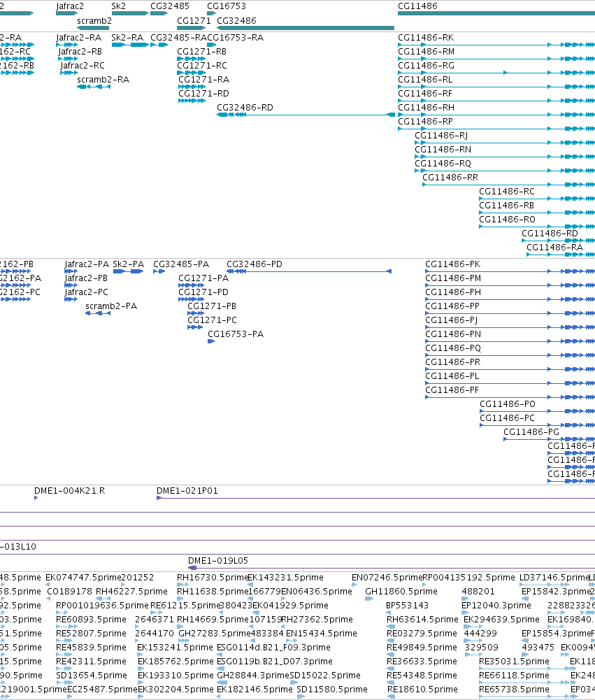Select the CG32486 gene bar

[306, 28]
